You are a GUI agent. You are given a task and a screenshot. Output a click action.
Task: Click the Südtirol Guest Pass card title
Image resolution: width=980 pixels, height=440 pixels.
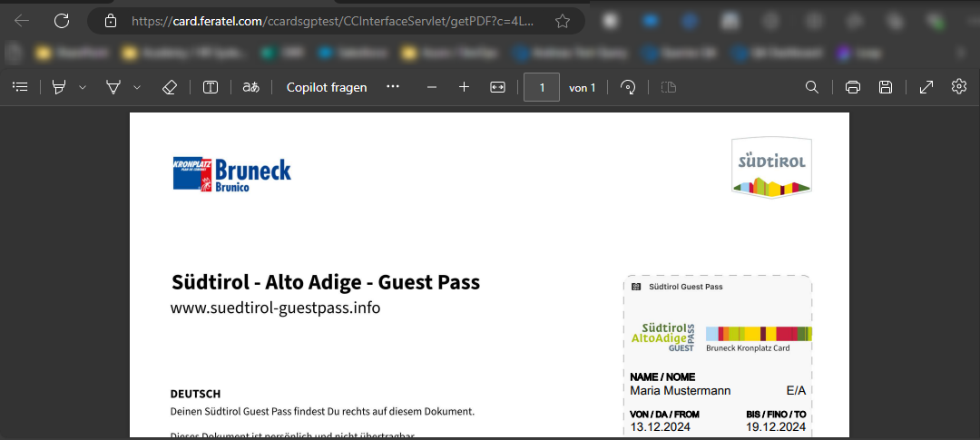point(686,287)
